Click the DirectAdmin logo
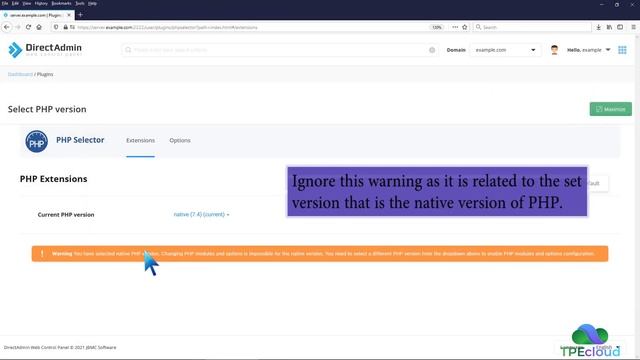 [45, 49]
